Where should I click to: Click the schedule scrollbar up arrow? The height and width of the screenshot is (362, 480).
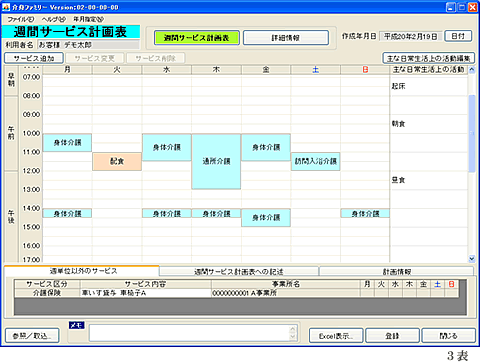click(x=472, y=70)
